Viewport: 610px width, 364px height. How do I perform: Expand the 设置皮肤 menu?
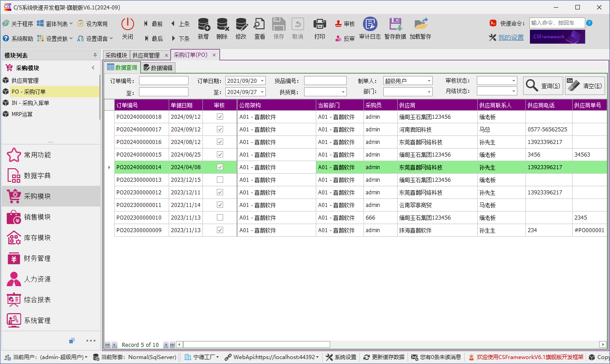55,39
